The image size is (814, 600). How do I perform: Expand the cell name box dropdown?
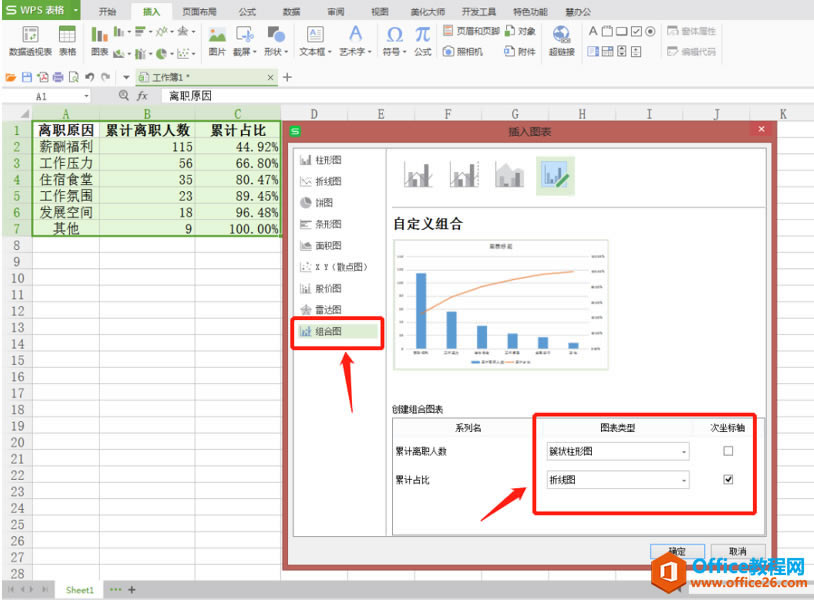click(86, 96)
